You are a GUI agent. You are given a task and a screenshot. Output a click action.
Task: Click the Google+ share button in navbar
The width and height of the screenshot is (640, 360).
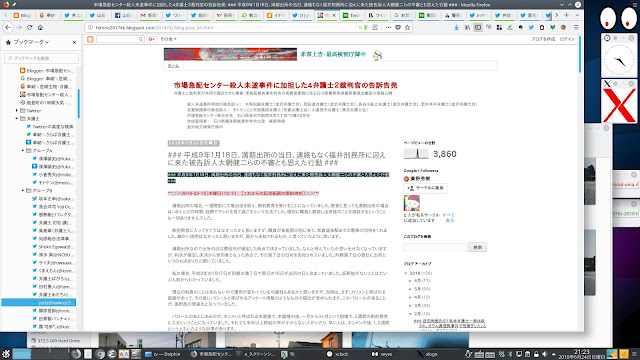click(151, 39)
